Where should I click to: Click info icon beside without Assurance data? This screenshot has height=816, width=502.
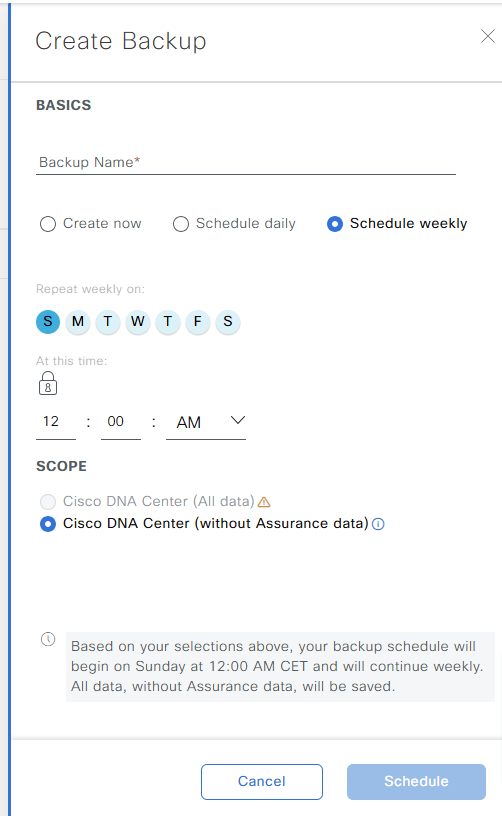379,524
